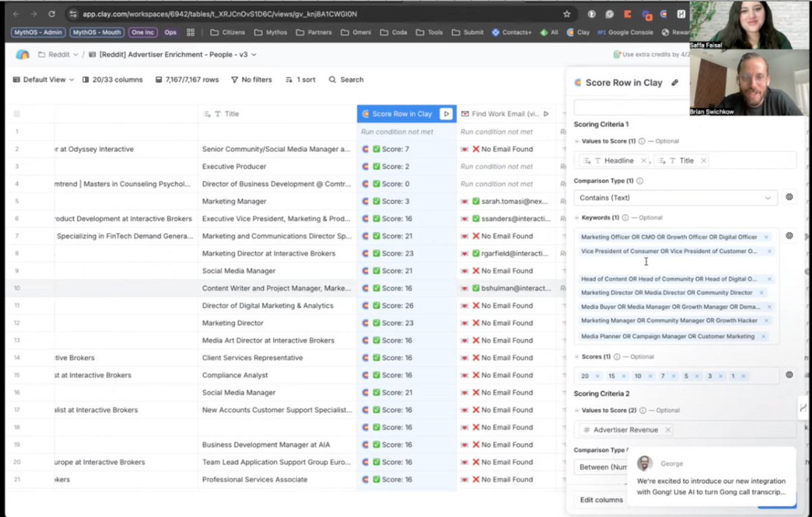The width and height of the screenshot is (812, 517).
Task: Remove 'Marketing Officer OR CMO' keyword chip
Action: click(x=766, y=237)
